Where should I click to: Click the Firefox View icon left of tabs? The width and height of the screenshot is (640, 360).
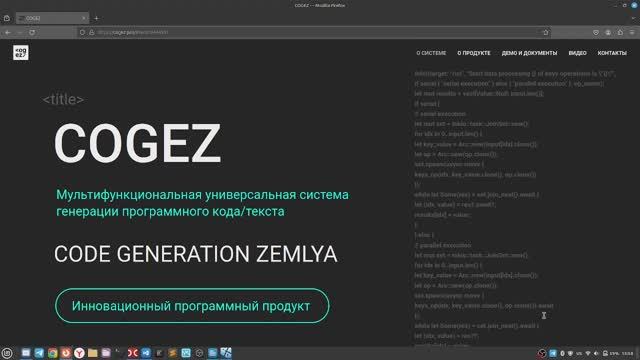(x=7, y=18)
